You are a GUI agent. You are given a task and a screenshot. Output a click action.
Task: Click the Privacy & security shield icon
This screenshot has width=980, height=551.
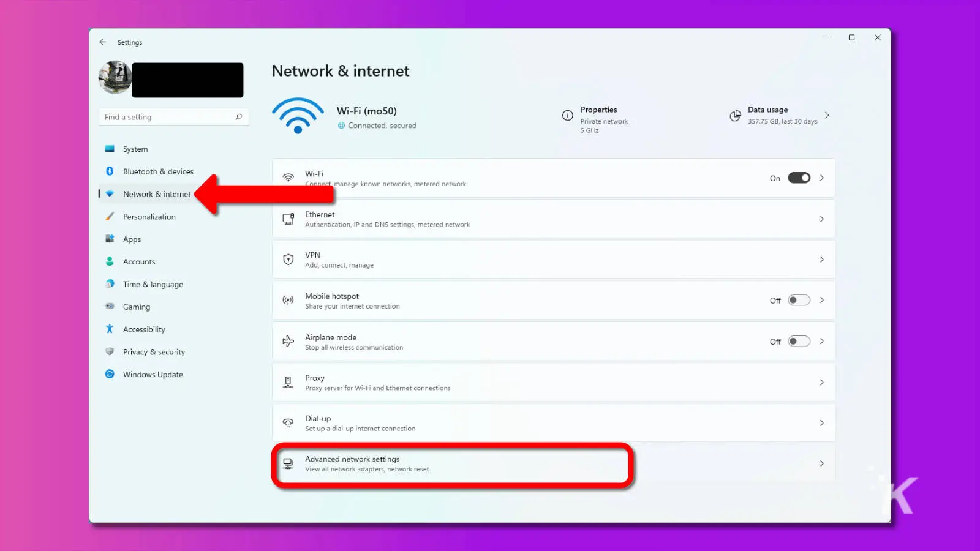point(110,351)
